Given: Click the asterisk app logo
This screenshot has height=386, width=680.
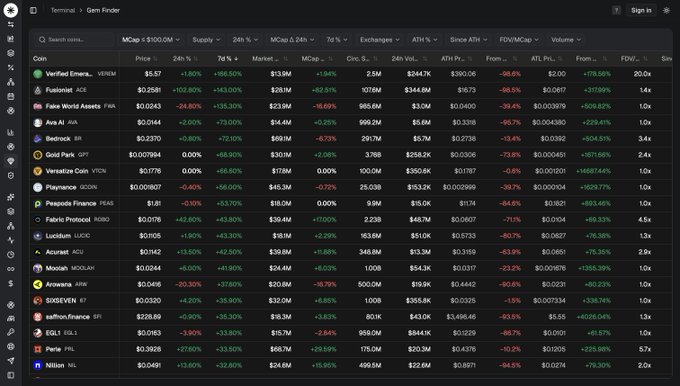Looking at the screenshot, I should point(10,10).
